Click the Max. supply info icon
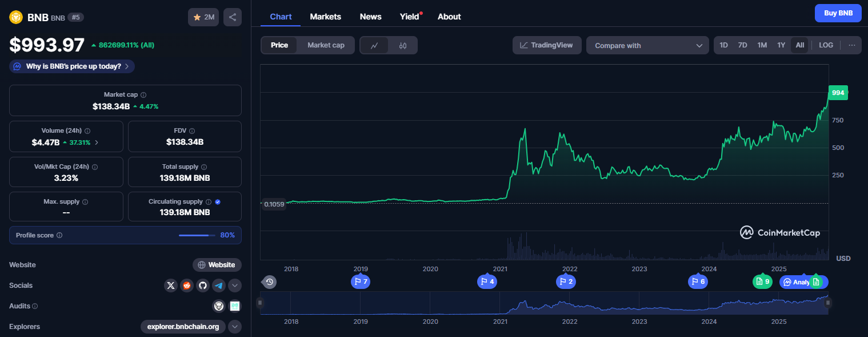Image resolution: width=868 pixels, height=337 pixels. [x=85, y=202]
